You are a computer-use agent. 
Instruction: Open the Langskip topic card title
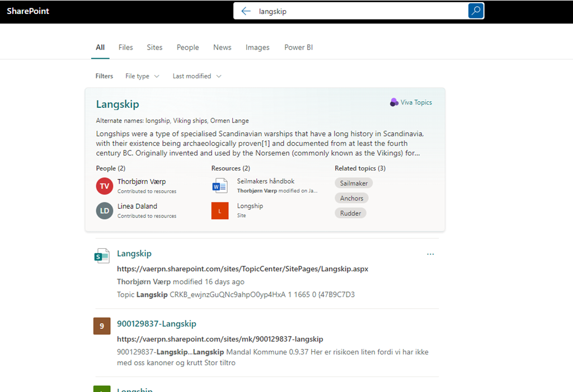click(x=118, y=105)
